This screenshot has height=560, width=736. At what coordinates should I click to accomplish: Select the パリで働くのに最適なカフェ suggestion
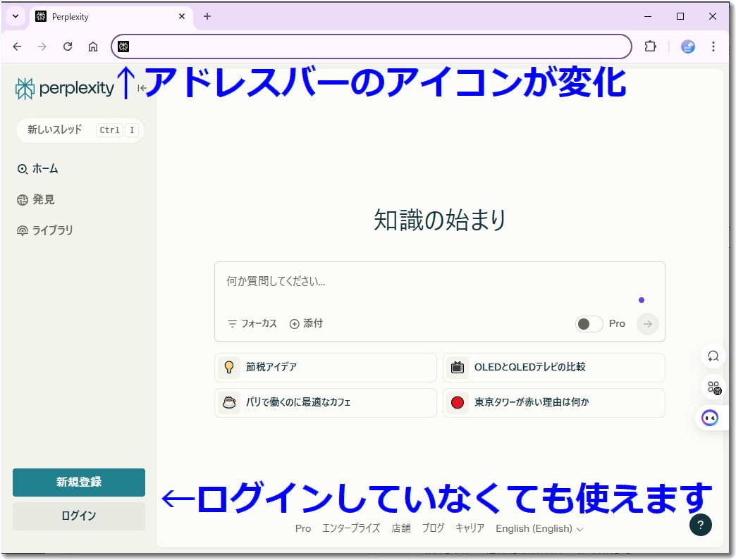[326, 402]
